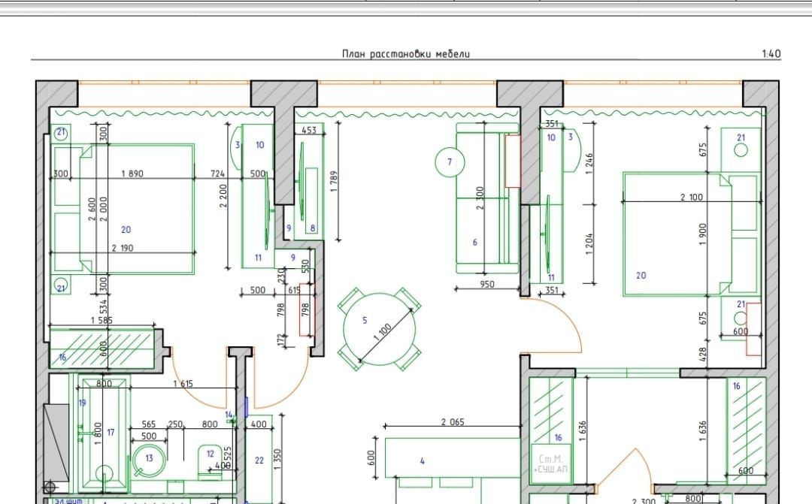Click the circular item numbered 7
The width and height of the screenshot is (812, 504).
tap(450, 161)
